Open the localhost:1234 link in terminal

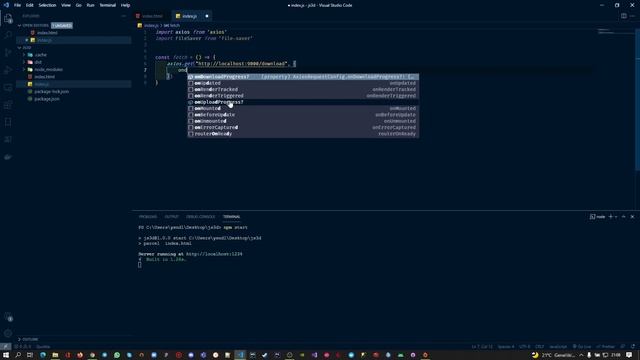coord(214,254)
